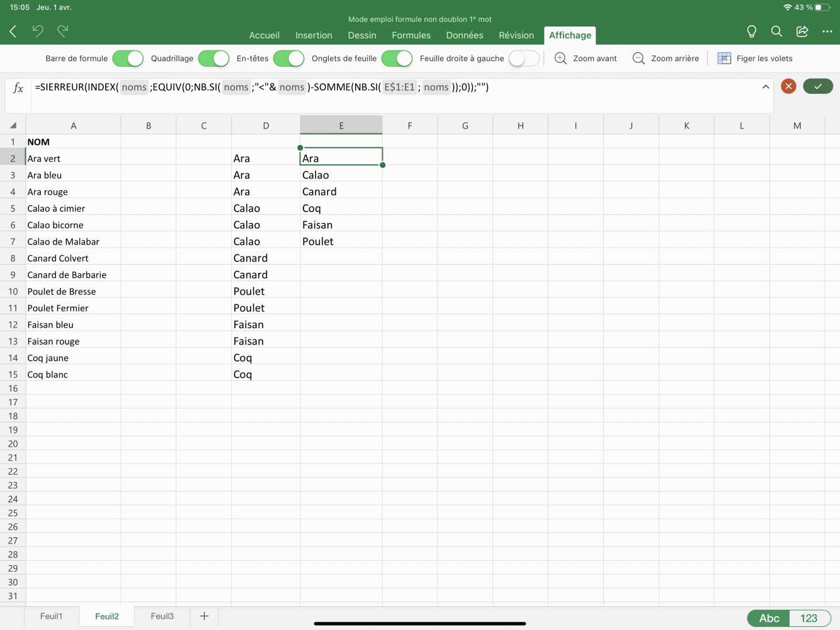The image size is (840, 630).
Task: Confirm the formula with green checkmark
Action: (818, 86)
